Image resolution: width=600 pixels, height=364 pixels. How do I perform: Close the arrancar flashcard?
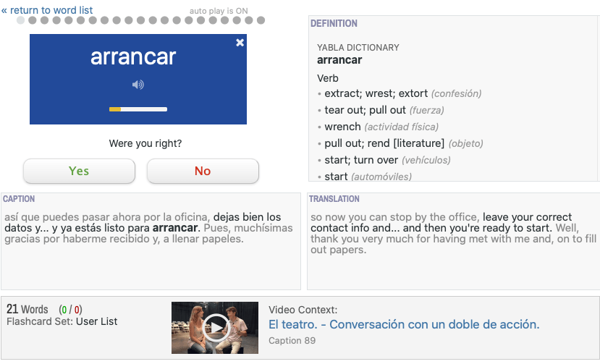pyautogui.click(x=240, y=43)
